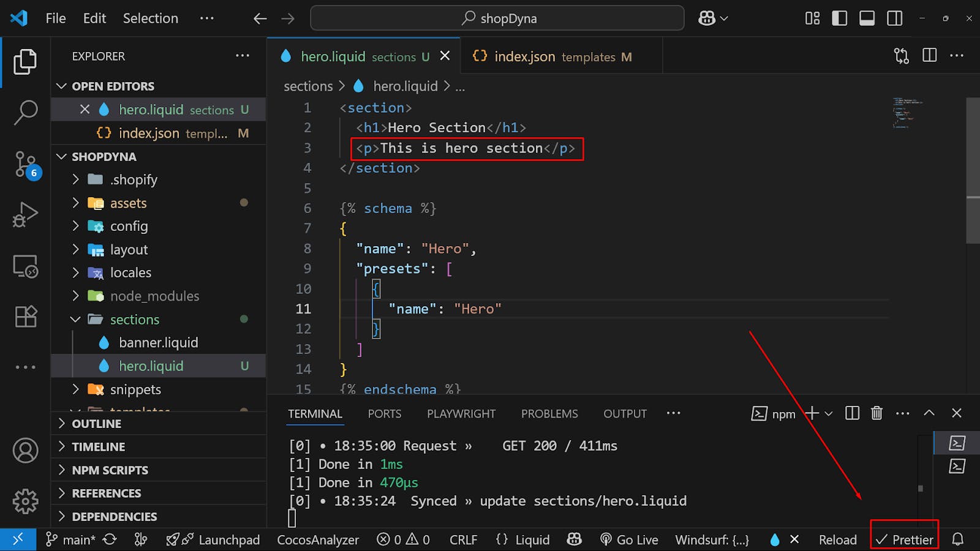The width and height of the screenshot is (980, 551).
Task: Open Explorer Views and More Actions ellipsis
Action: pyautogui.click(x=243, y=56)
